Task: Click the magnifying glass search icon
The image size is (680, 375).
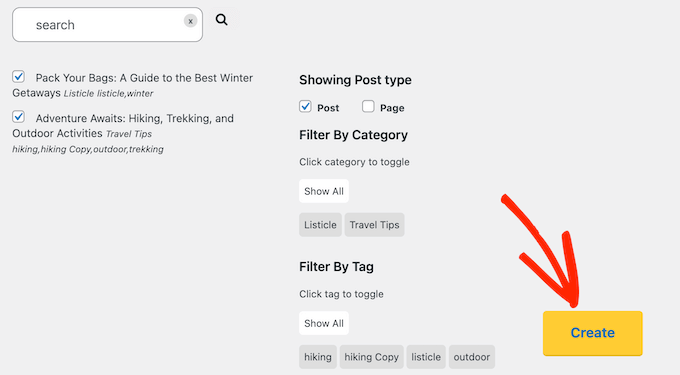Action: click(x=222, y=20)
